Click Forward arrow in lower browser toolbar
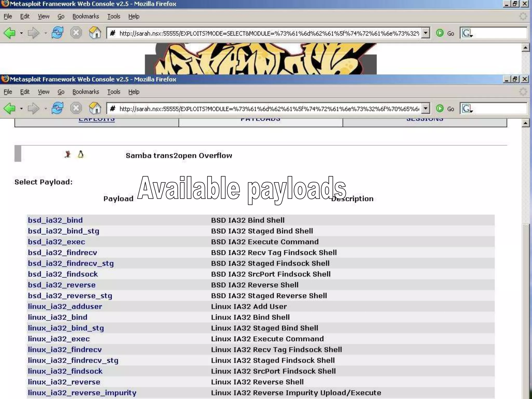The height and width of the screenshot is (399, 532). 33,108
